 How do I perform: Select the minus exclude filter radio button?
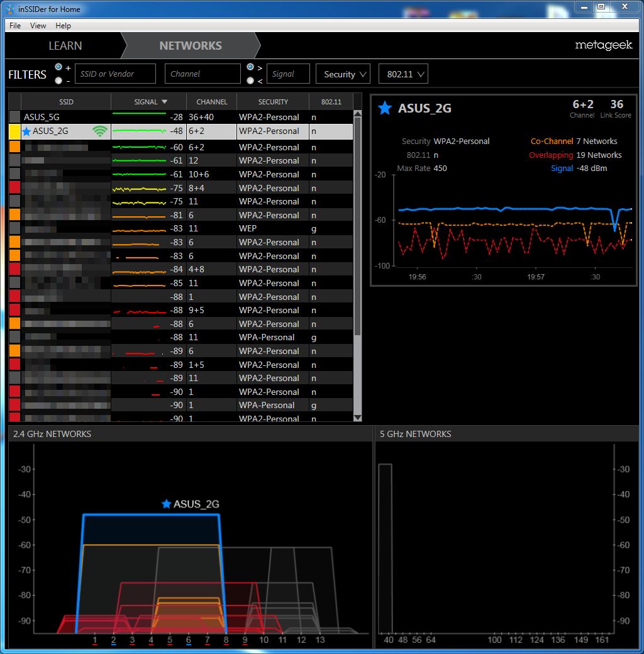[x=58, y=80]
